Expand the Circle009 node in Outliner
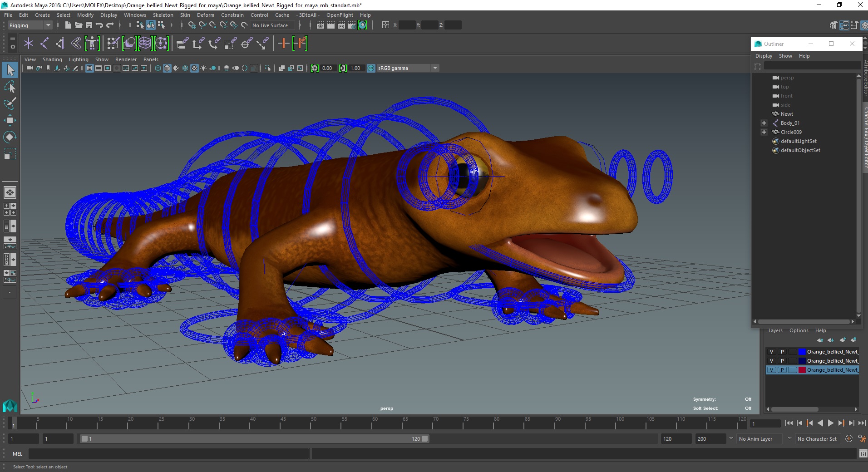868x472 pixels. click(x=764, y=132)
